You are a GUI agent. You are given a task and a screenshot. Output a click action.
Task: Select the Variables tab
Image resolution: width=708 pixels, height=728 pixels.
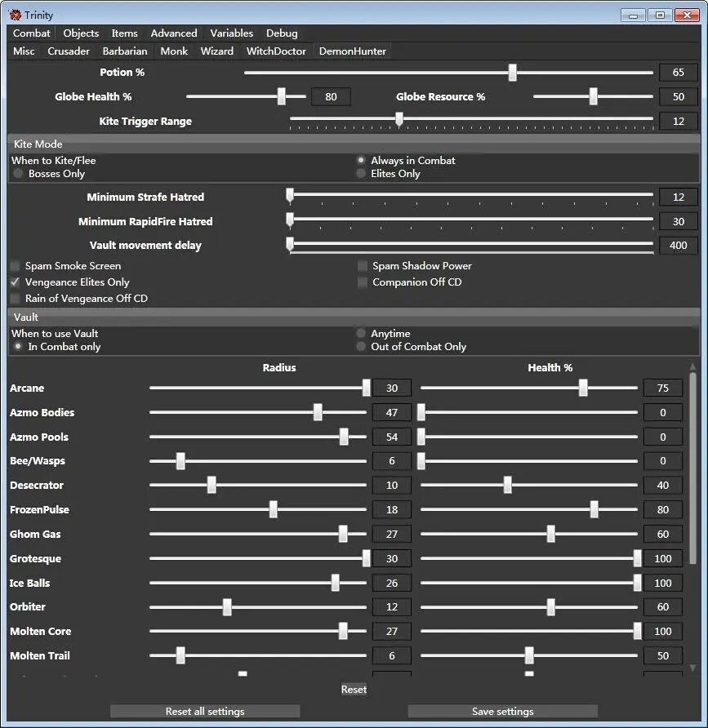coord(231,33)
